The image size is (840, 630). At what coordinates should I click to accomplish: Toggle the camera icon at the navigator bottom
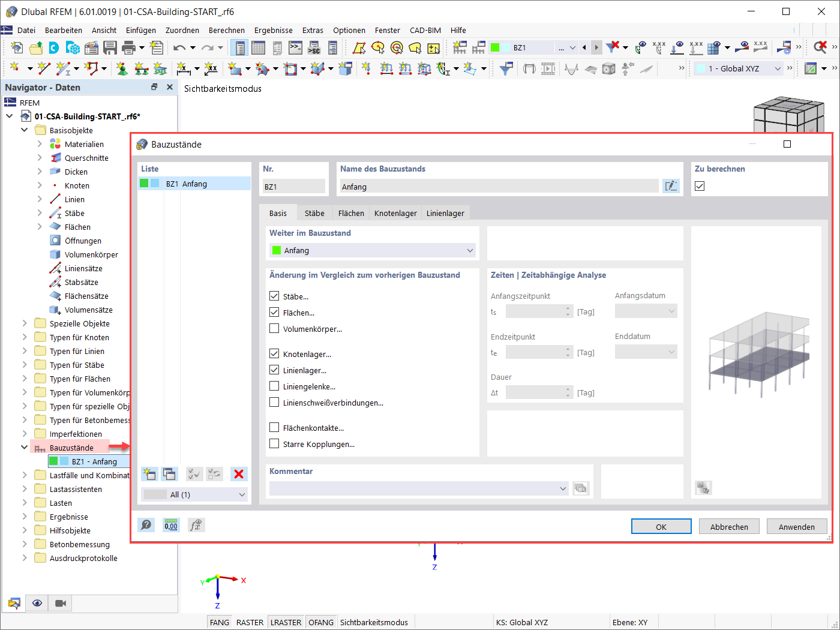coord(60,603)
